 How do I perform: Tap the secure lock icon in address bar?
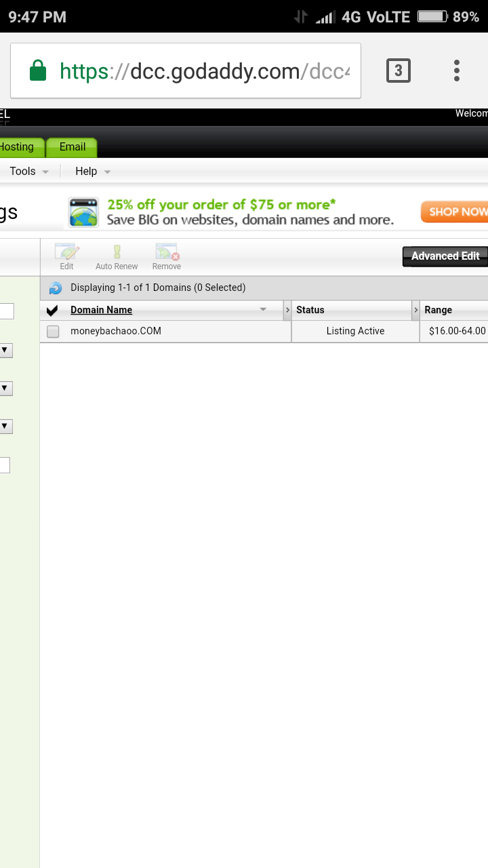pos(38,71)
